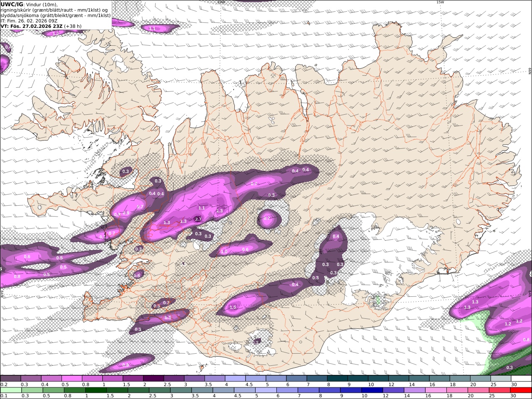Viewport: 532px width, 399px height.
Task: Click the 30 label in the lower legend
Action: coord(513,396)
